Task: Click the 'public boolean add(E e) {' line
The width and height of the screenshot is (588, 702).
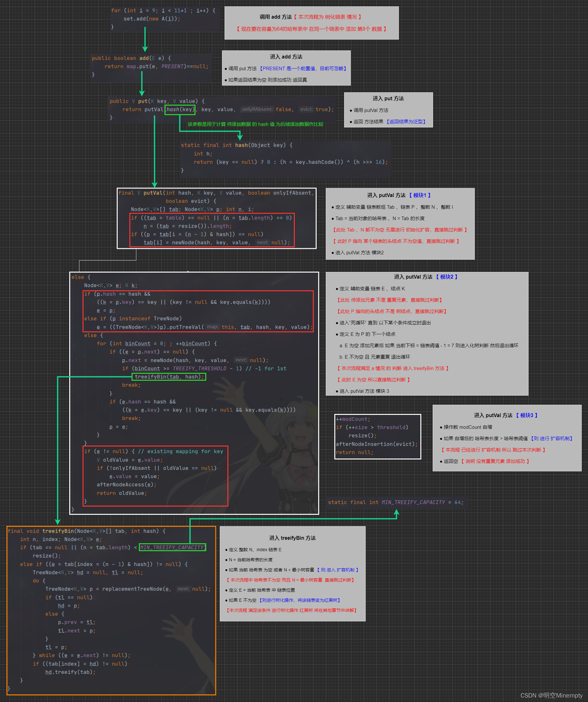Action: click(131, 58)
